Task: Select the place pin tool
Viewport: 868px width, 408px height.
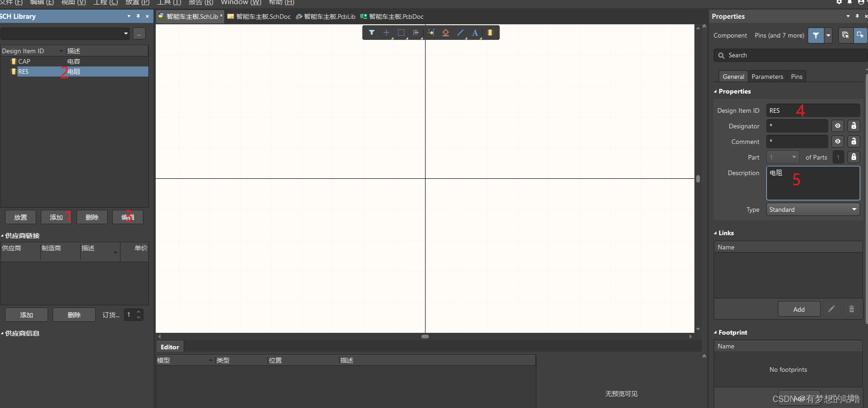Action: click(x=431, y=33)
